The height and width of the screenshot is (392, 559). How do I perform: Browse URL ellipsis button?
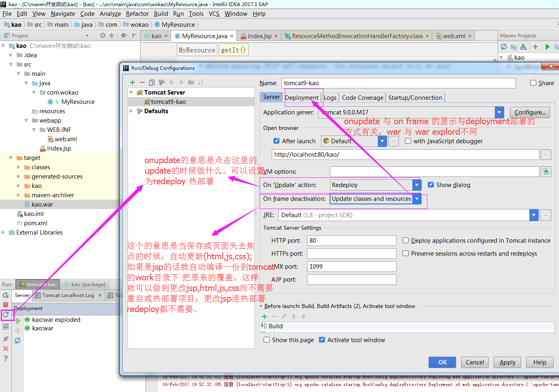[546, 155]
